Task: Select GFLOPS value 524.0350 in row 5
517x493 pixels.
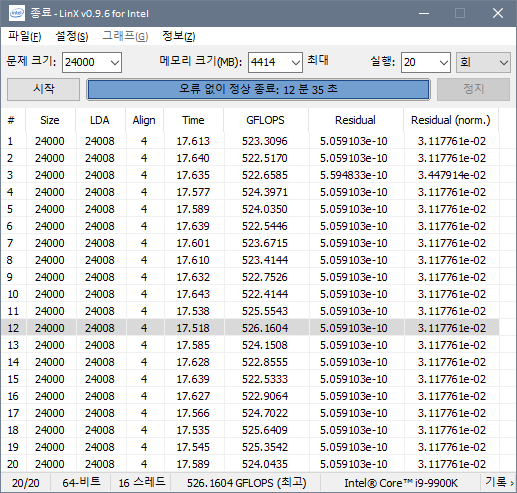Action: click(265, 209)
